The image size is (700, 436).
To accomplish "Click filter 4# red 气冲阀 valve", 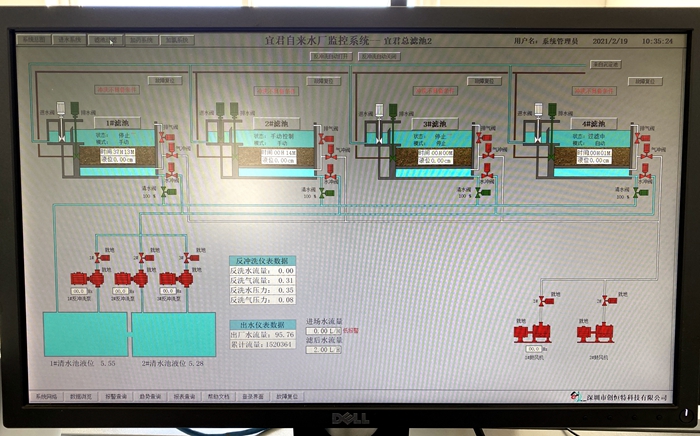I will [x=646, y=152].
